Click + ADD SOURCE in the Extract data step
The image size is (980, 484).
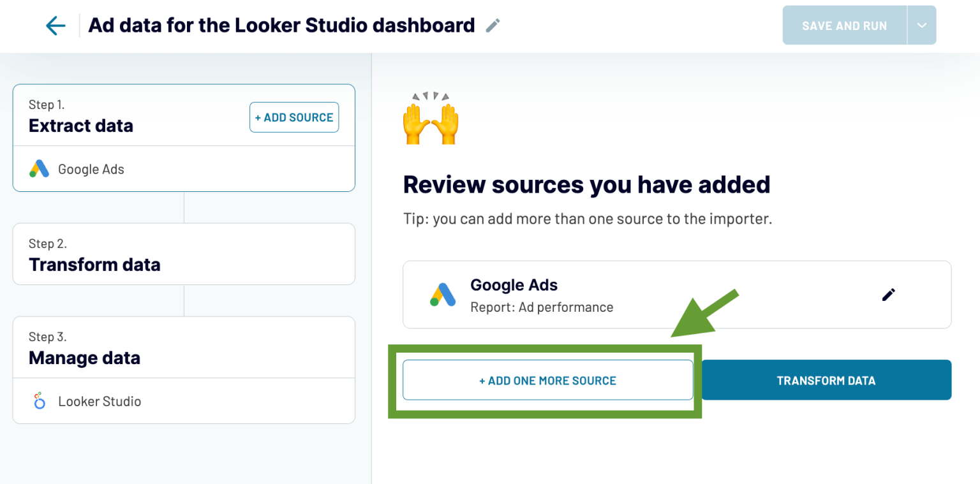tap(294, 117)
